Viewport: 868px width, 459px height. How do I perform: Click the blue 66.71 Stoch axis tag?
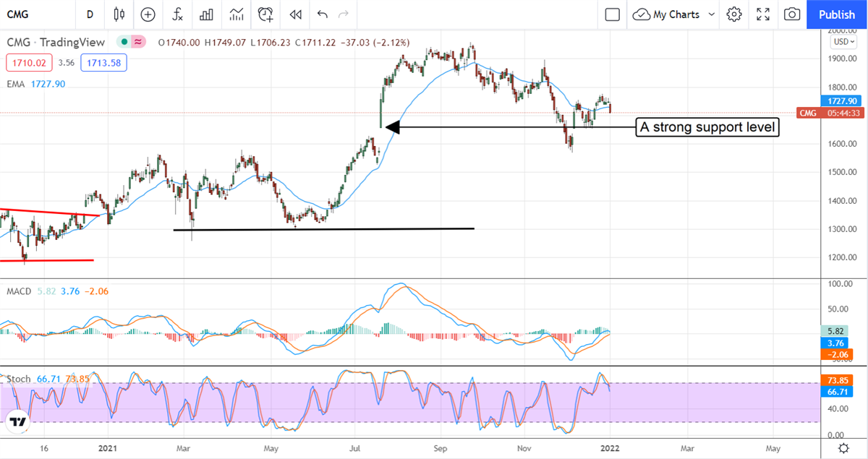836,391
